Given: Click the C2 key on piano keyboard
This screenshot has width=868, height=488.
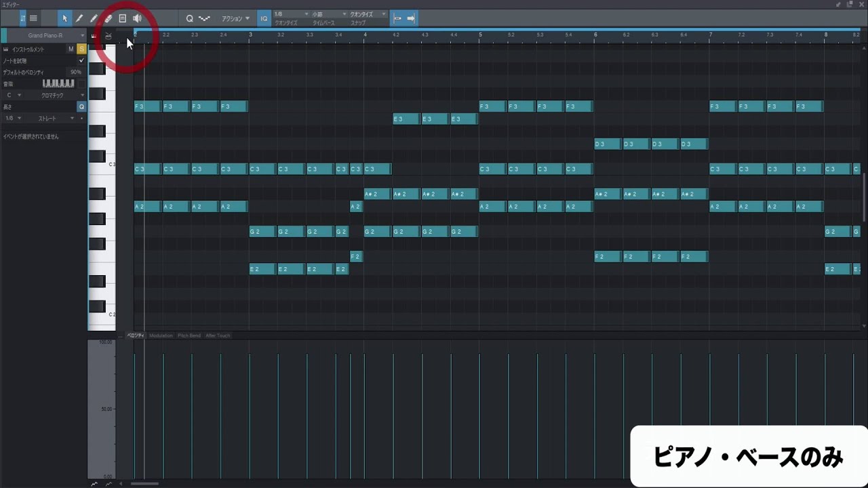Looking at the screenshot, I should tap(102, 315).
